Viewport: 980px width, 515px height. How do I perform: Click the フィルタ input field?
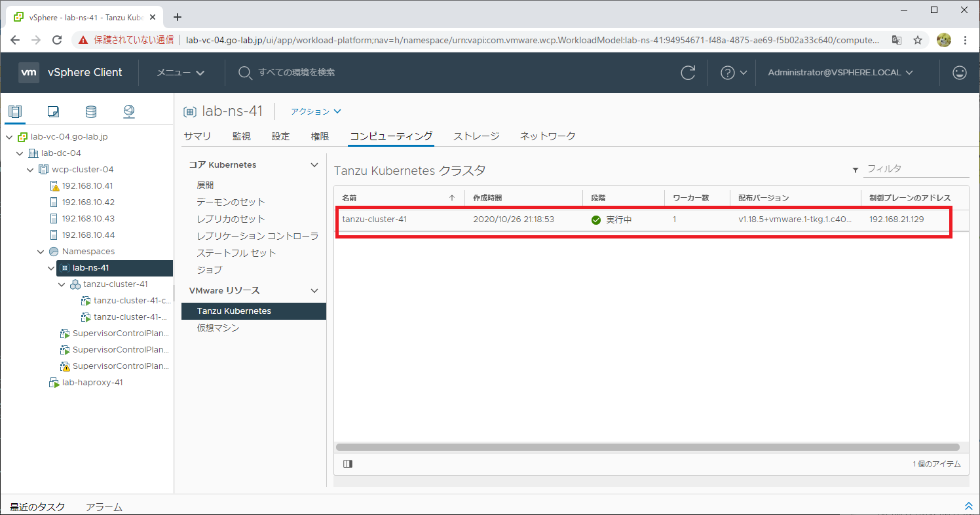[x=916, y=169]
